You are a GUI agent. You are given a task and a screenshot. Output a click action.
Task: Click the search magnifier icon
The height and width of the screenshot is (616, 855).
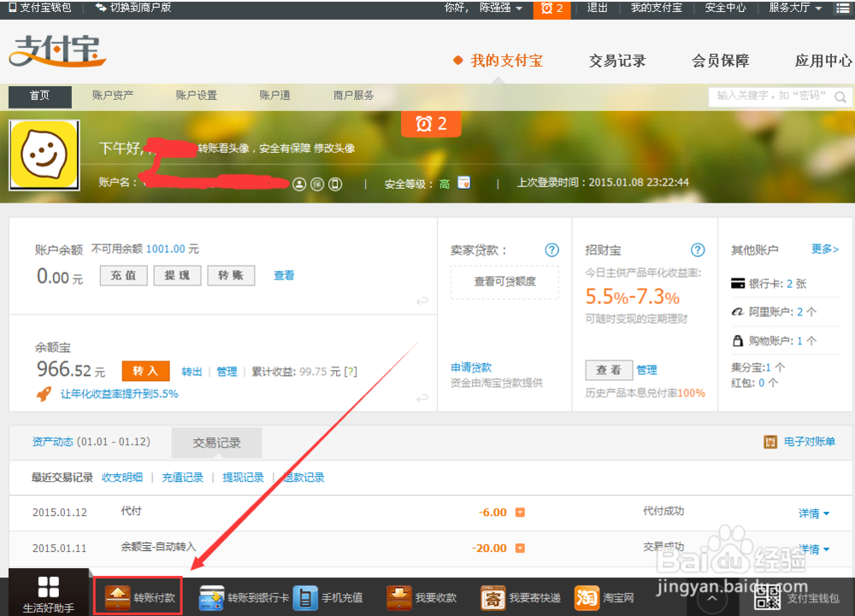(840, 97)
